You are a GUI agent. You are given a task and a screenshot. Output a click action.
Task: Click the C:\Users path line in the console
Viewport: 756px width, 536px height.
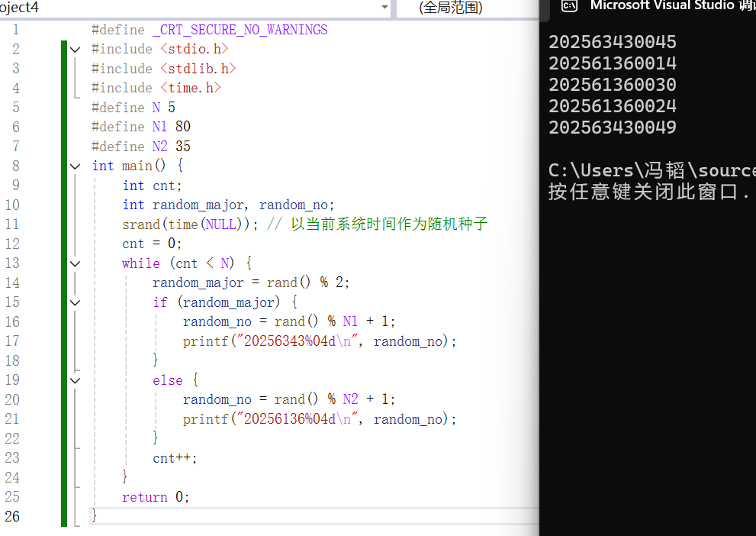[x=651, y=170]
